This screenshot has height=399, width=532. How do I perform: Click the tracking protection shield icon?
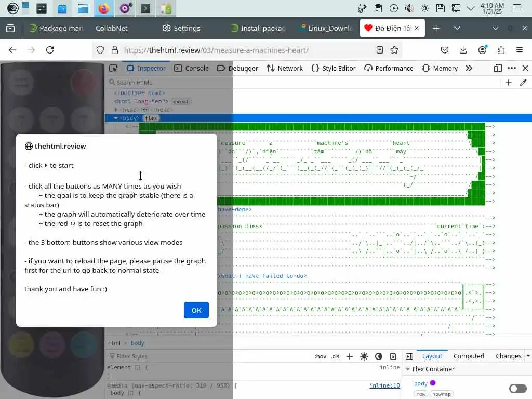[x=100, y=50]
